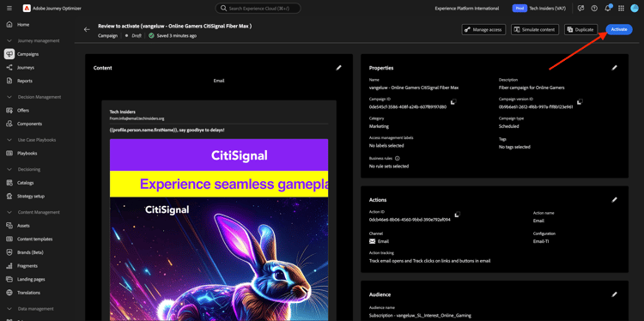This screenshot has height=321, width=644.
Task: Open the apps grid switcher
Action: coord(621,9)
